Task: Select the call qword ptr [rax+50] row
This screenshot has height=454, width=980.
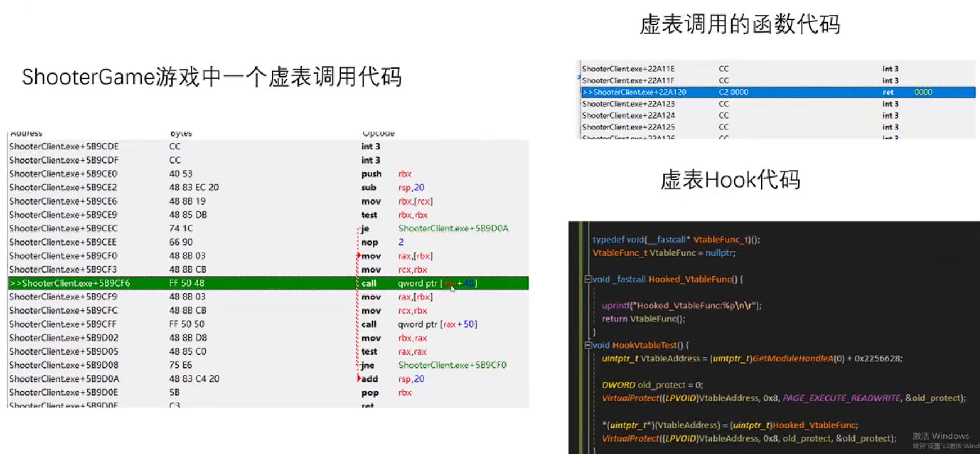Action: click(x=268, y=324)
